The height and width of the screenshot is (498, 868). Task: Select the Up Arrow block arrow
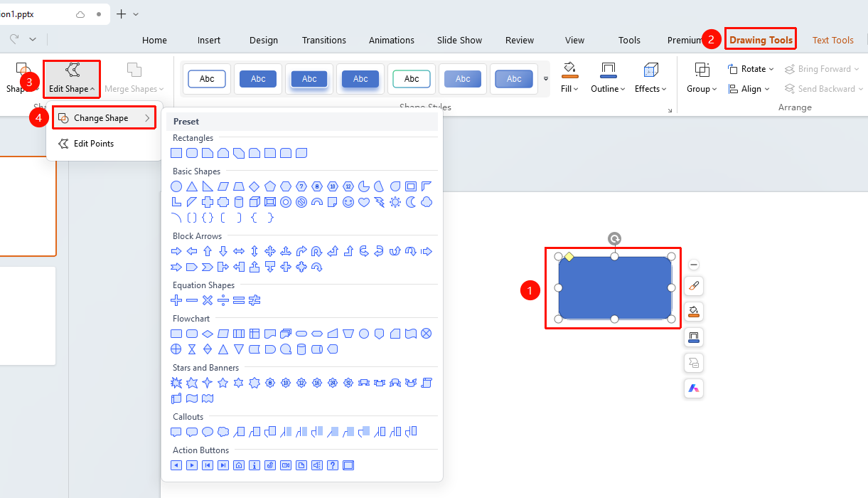(208, 251)
